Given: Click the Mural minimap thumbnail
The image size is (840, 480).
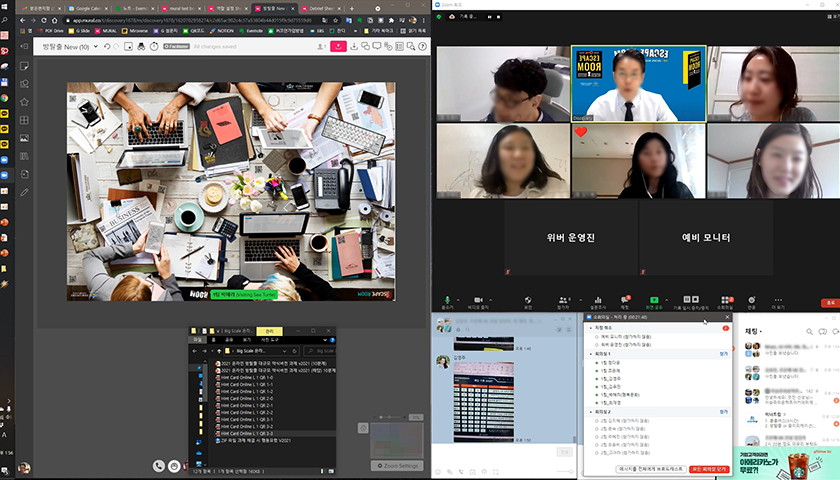Looking at the screenshot, I should pyautogui.click(x=396, y=440).
